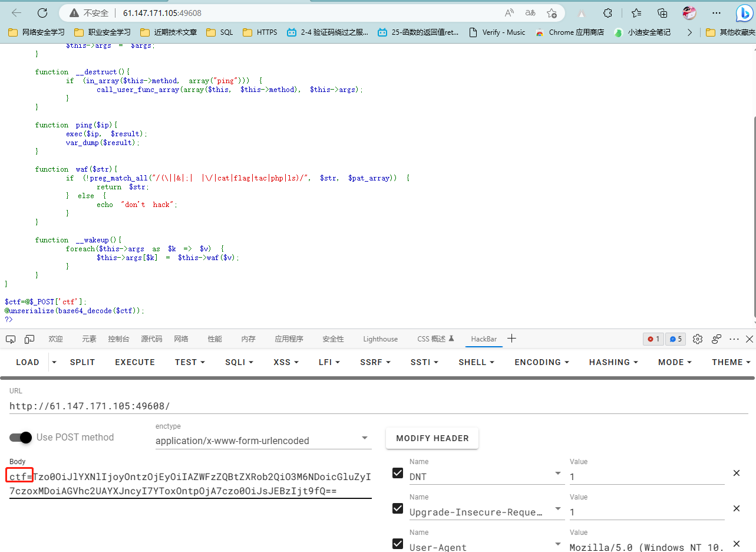
Task: Expand the LOAD dropdown arrow
Action: pos(54,362)
